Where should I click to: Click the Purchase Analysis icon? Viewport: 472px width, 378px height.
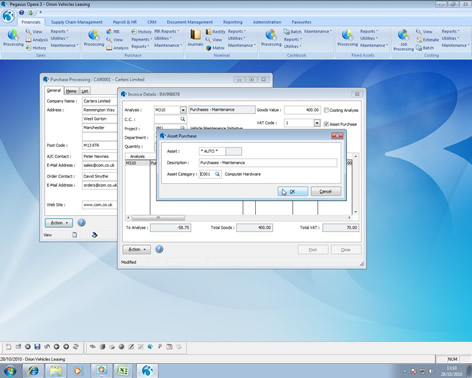(x=117, y=48)
